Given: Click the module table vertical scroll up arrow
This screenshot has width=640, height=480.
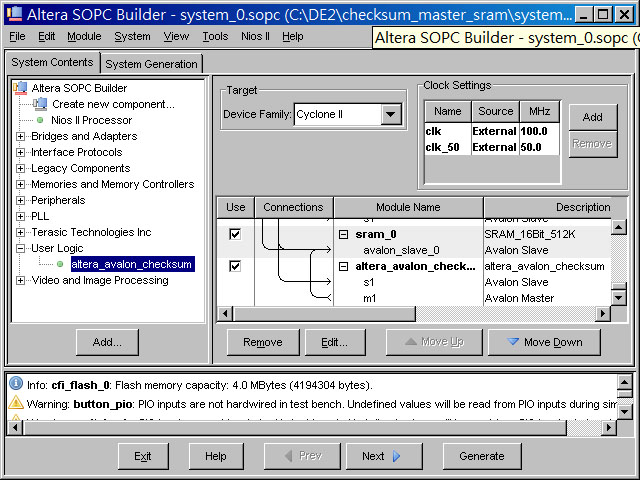Looking at the screenshot, I should 619,227.
